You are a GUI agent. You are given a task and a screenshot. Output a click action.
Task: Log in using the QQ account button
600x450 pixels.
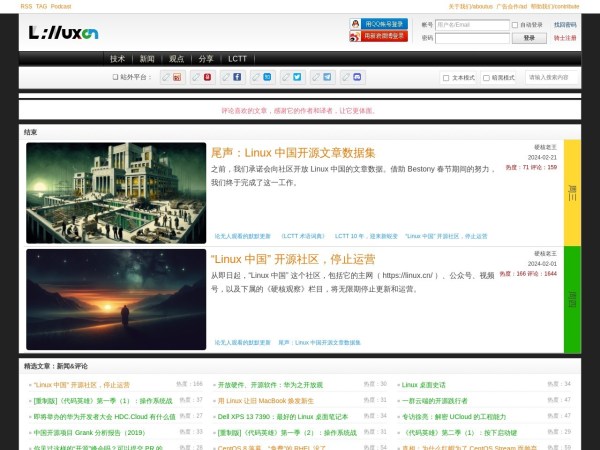(378, 24)
